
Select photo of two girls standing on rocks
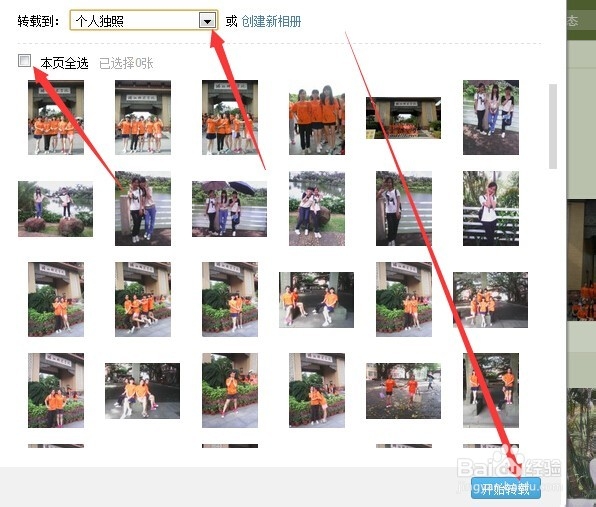pyautogui.click(x=55, y=209)
